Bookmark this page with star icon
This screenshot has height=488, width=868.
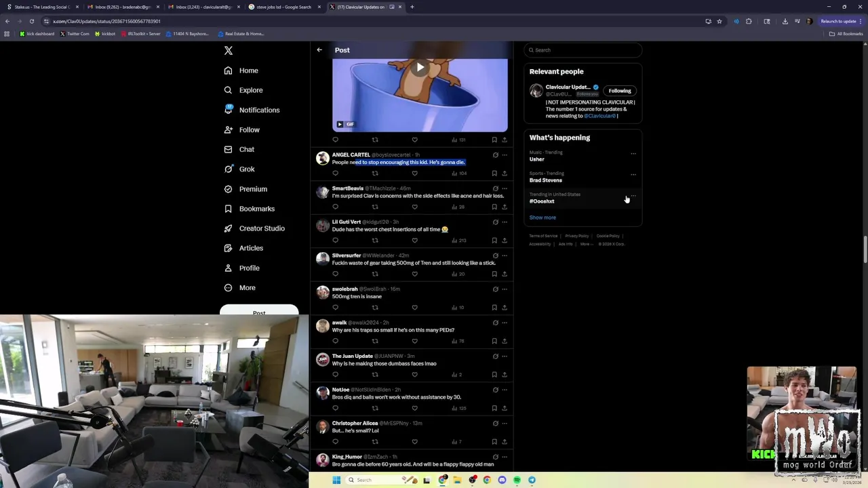719,21
